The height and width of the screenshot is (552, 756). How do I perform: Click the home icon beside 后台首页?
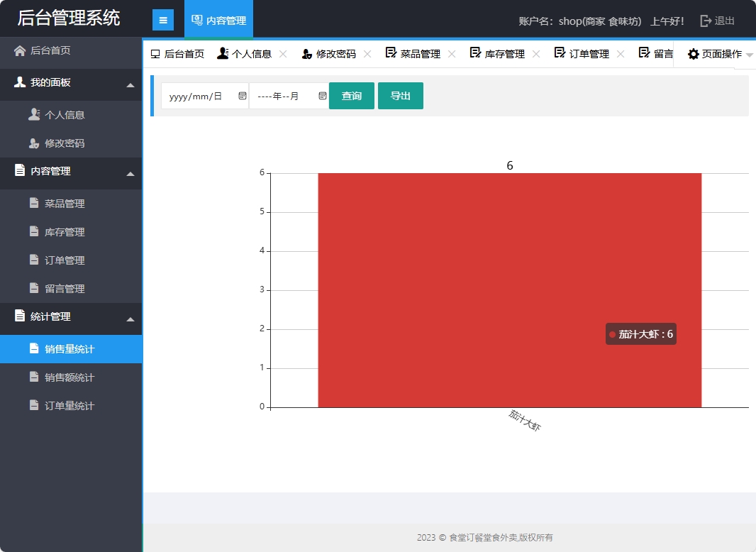[20, 50]
